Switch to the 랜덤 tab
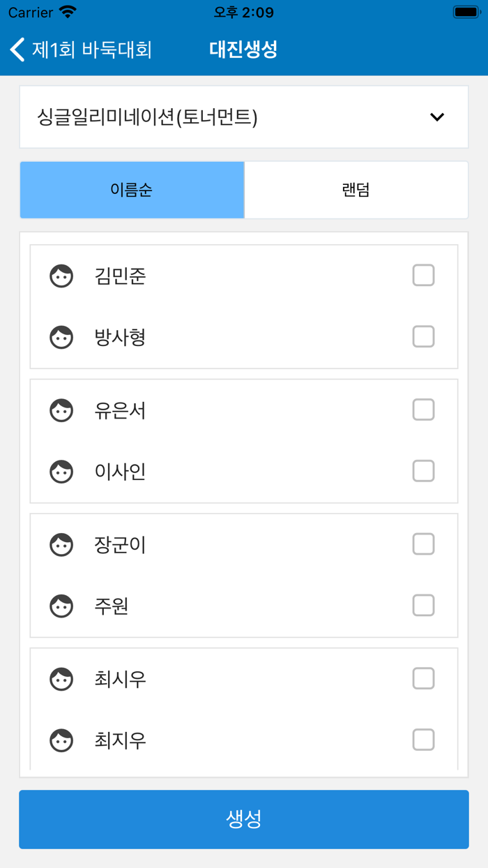This screenshot has width=488, height=868. 356,190
